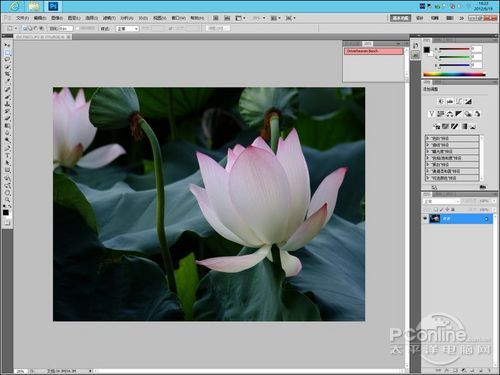The image size is (500, 375).
Task: Click the foreground color swatch in Color panel
Action: pyautogui.click(x=427, y=50)
